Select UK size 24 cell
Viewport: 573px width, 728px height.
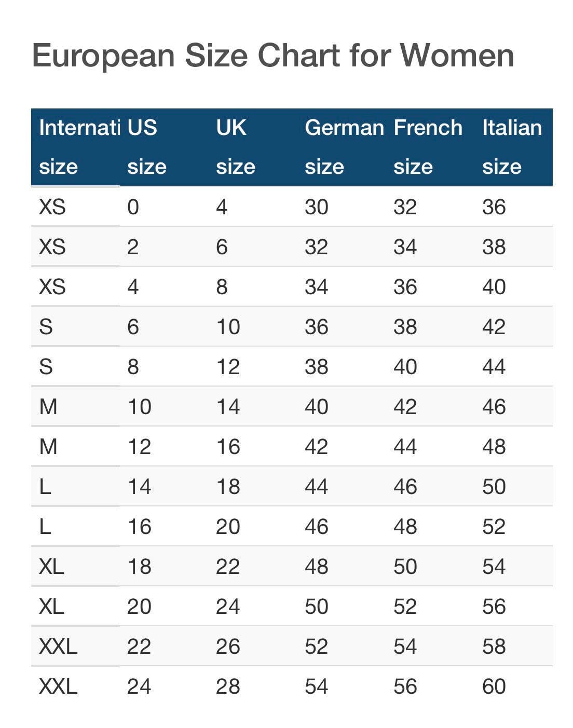[x=228, y=607]
